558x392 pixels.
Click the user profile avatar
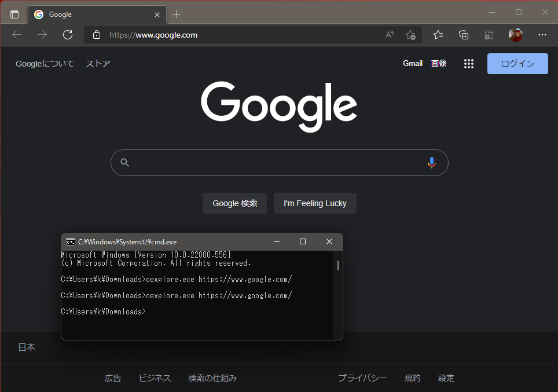click(515, 35)
